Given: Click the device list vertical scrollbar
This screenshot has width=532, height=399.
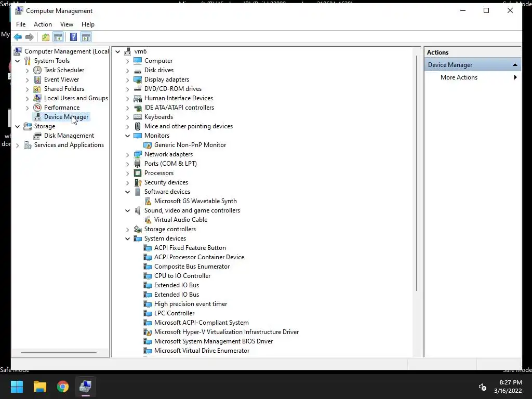Looking at the screenshot, I should pyautogui.click(x=417, y=173).
